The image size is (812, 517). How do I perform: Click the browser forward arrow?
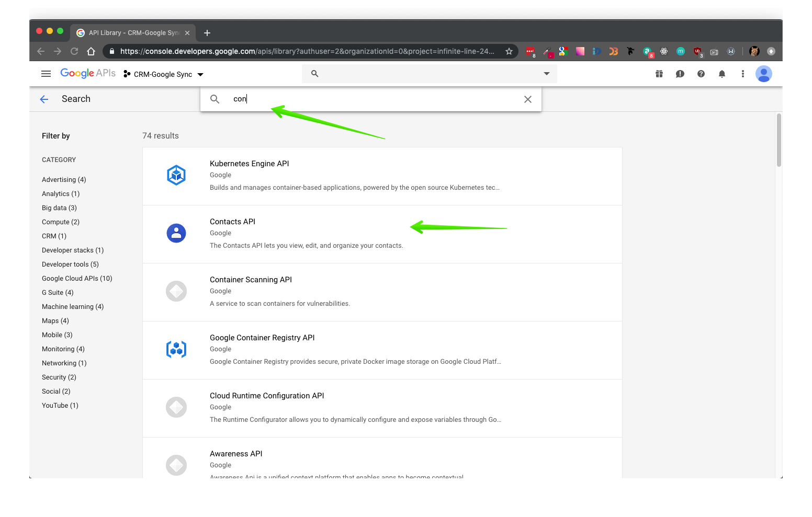point(58,51)
